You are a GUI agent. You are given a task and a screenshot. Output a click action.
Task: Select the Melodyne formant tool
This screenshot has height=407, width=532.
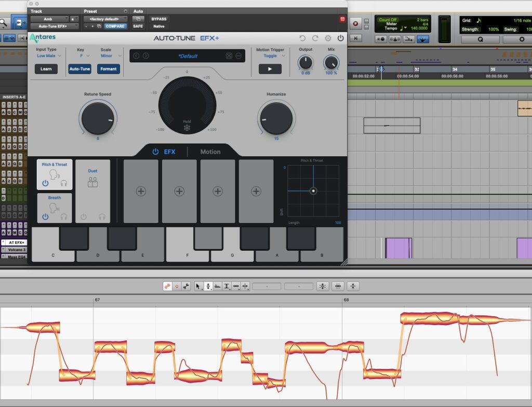tap(218, 286)
